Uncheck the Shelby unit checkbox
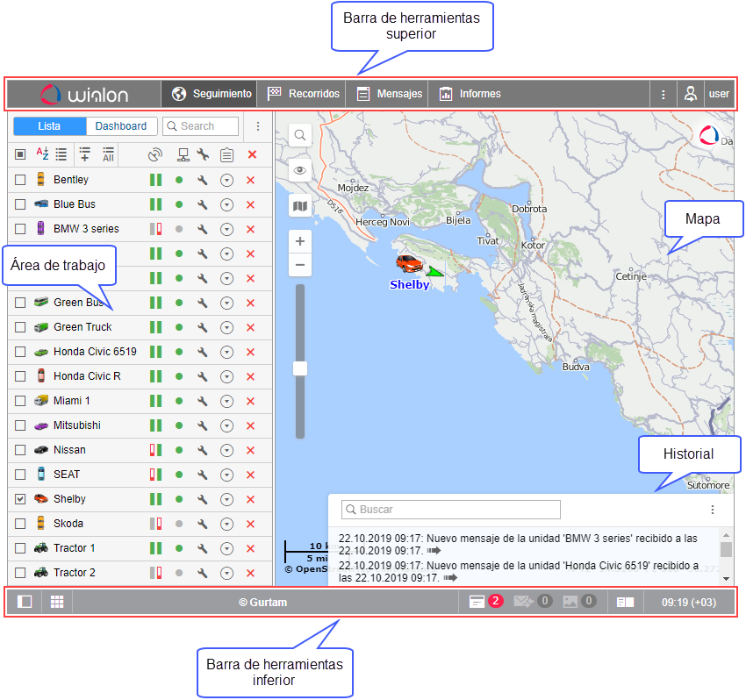This screenshot has width=746, height=700. click(x=20, y=499)
